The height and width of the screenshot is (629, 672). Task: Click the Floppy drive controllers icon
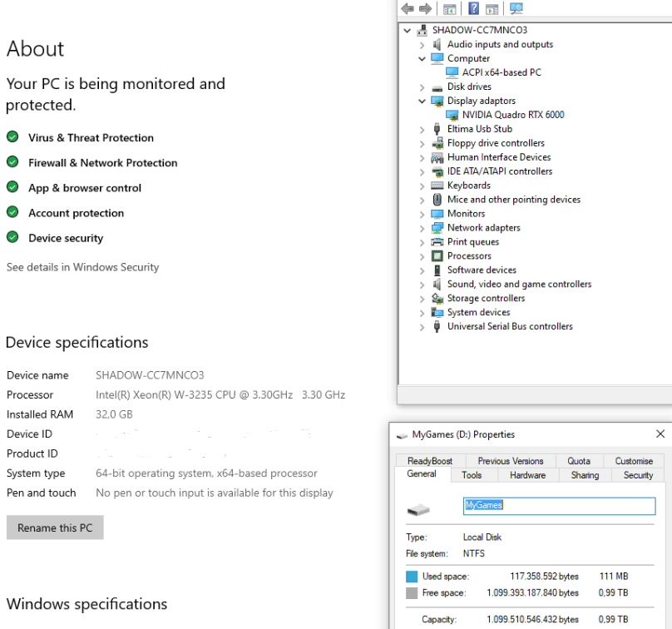pyautogui.click(x=437, y=143)
